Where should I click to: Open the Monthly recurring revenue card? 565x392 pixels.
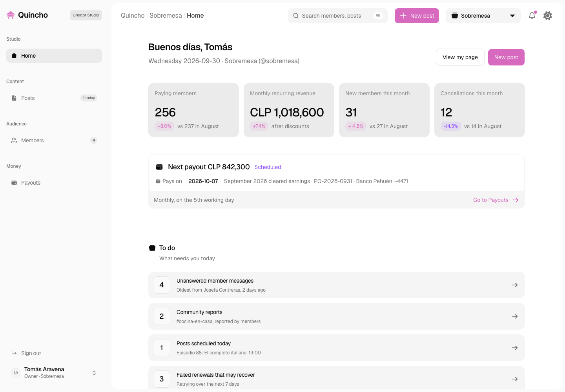[289, 110]
